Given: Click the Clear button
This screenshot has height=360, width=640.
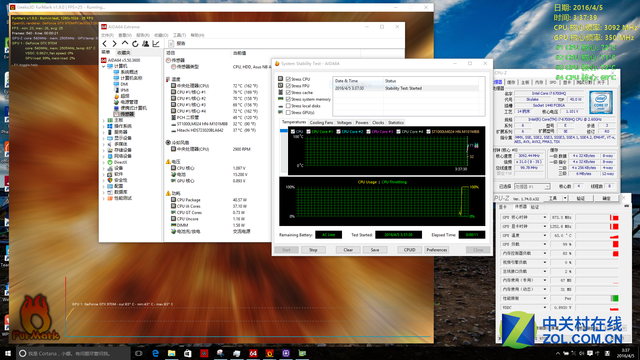Looking at the screenshot, I should (348, 250).
